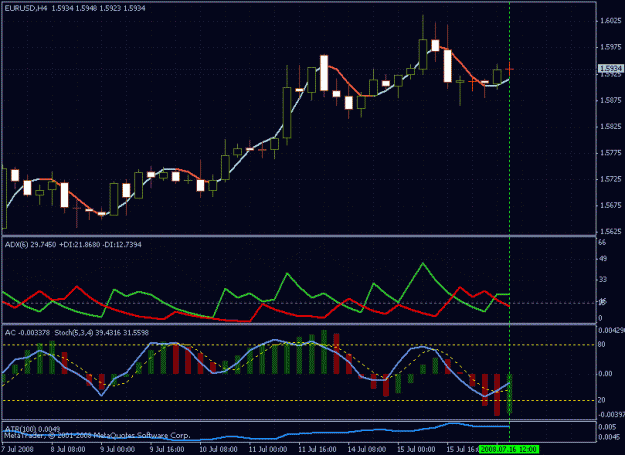Click the 11 Jul 16:00 date label
625x455 pixels.
coord(317,449)
